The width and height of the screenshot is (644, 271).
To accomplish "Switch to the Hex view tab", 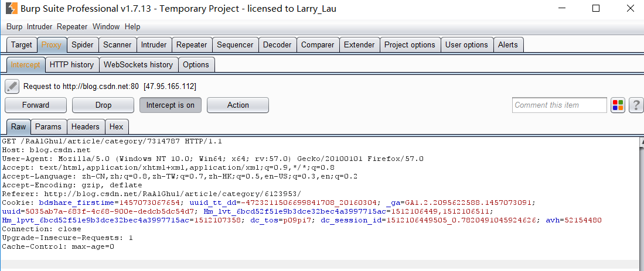I will (116, 126).
